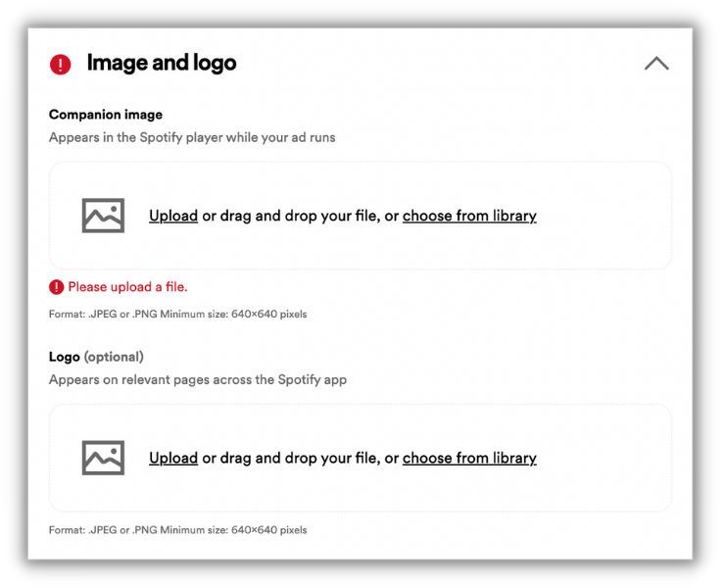Click 'drag and drop your file' text in Logo box
Screen dimensions: 724x588
coord(300,458)
